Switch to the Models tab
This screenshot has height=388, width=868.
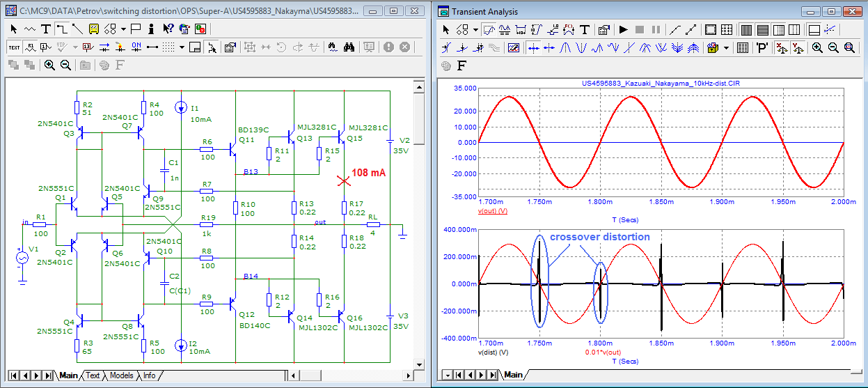pos(121,375)
